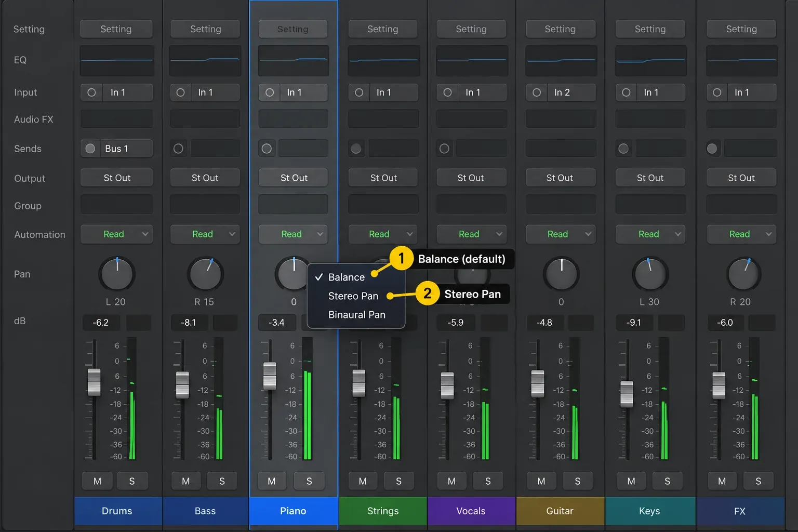Click the Bass input format circle icon
Viewport: 798px width, 532px height.
pyautogui.click(x=180, y=92)
